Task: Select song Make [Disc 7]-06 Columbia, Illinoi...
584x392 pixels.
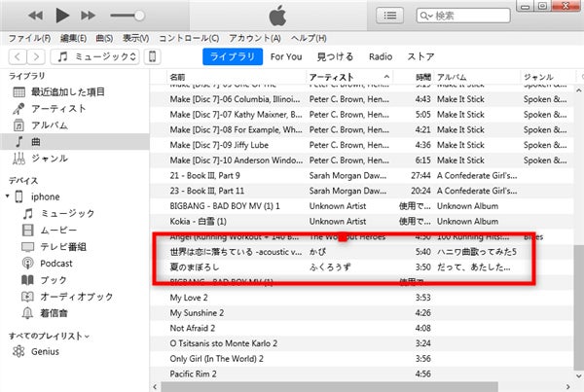Action: coord(361,99)
